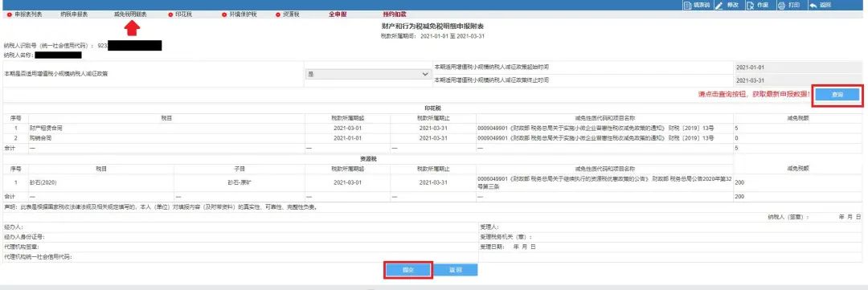
Task: Click the 返回 back arrow icon in top toolbar
Action: (x=813, y=5)
